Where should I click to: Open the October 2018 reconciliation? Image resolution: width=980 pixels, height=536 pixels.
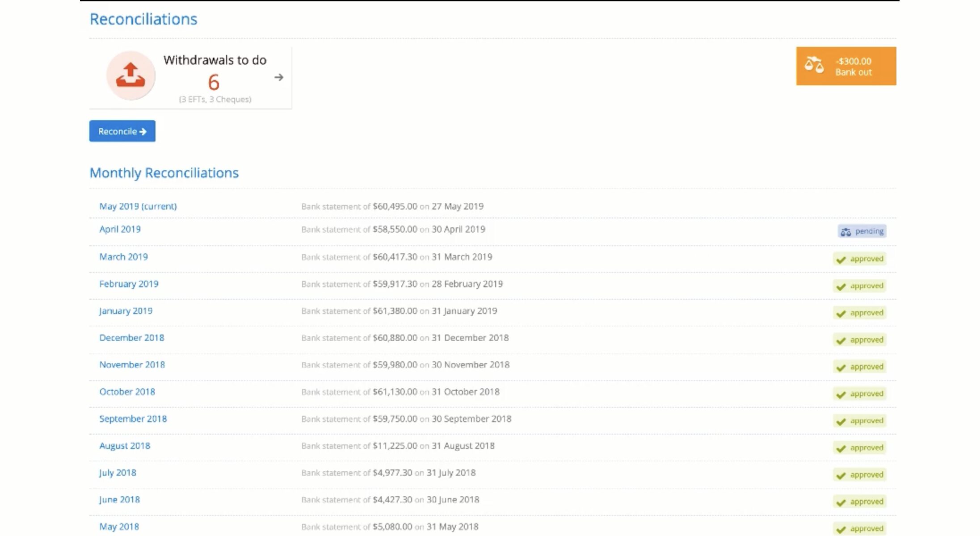coord(127,392)
